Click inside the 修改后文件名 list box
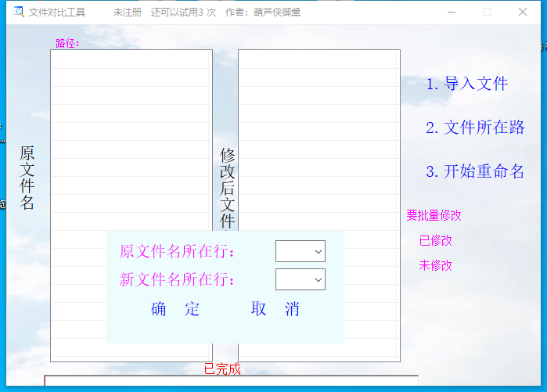Image resolution: width=547 pixels, height=392 pixels. pos(318,141)
